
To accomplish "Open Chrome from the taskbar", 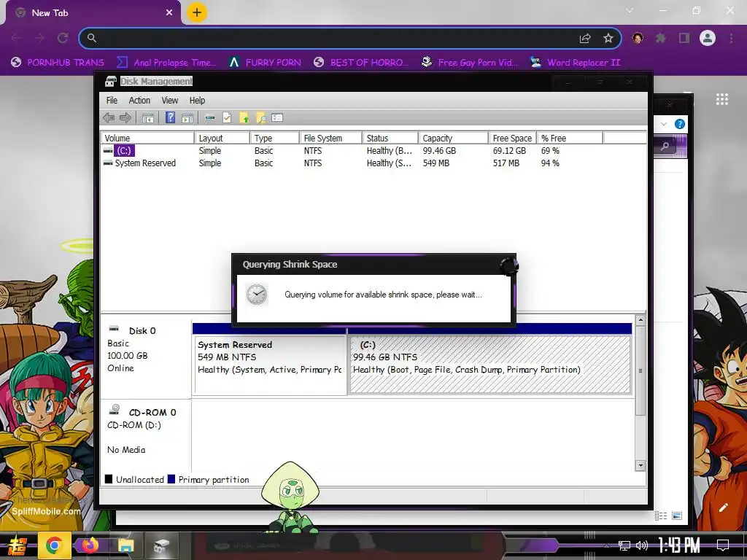I will (x=54, y=545).
